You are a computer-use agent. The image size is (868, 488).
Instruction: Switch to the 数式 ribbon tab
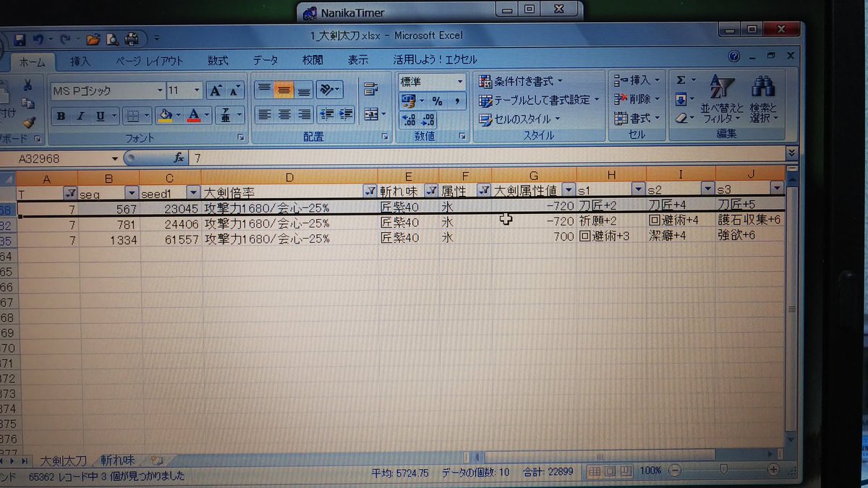point(218,61)
